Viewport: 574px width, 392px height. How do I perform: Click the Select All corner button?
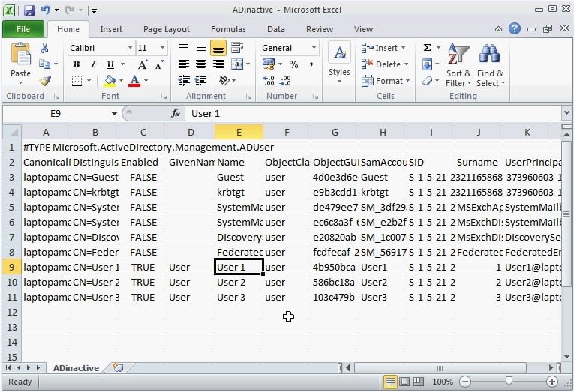point(12,132)
